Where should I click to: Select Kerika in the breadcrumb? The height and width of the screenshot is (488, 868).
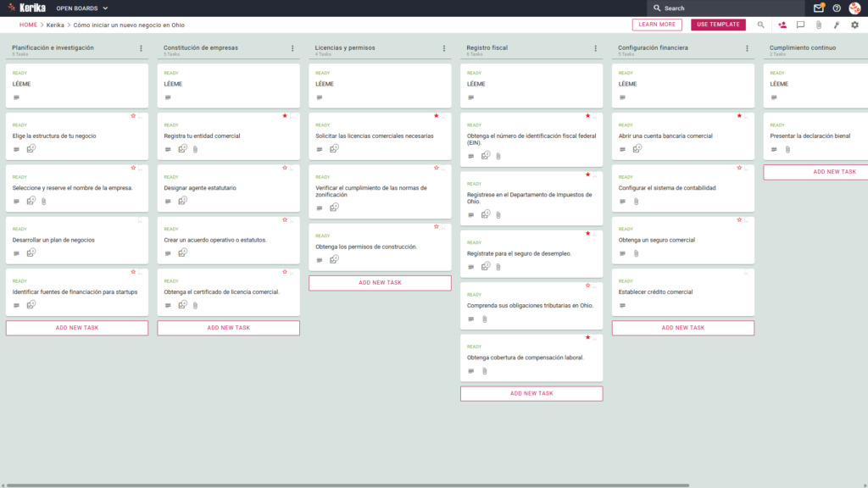[55, 25]
